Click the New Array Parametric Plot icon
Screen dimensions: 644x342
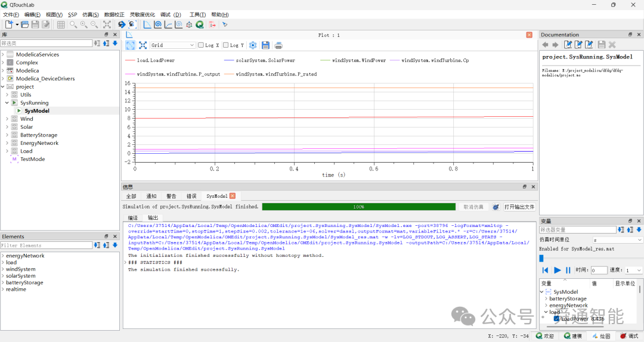(179, 24)
